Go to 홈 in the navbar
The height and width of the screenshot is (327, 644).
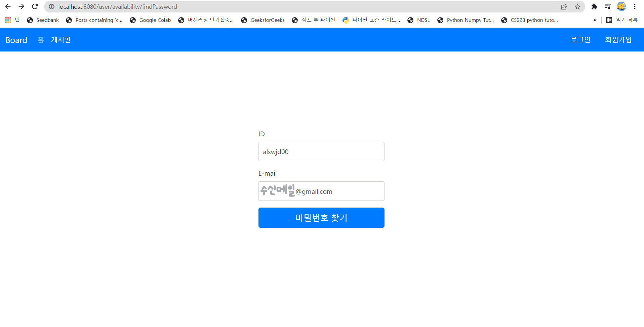[x=41, y=40]
